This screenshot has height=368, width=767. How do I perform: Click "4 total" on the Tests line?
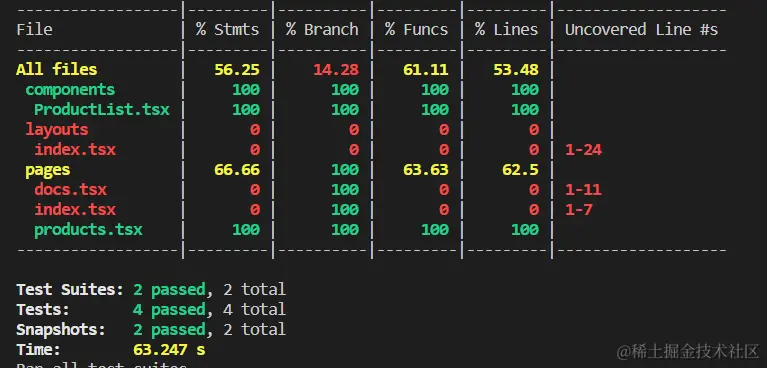click(255, 310)
